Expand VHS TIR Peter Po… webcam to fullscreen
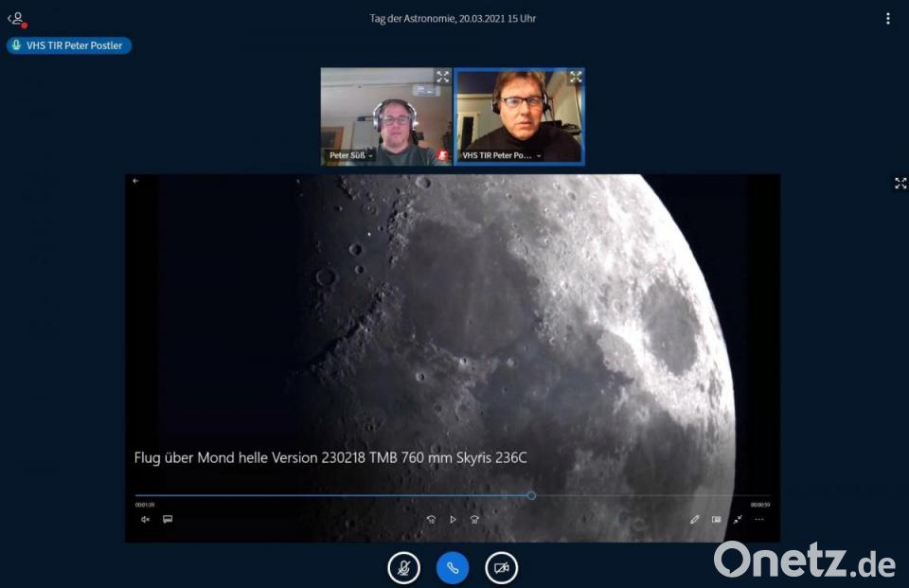Screen dimensions: 909x588 tap(575, 77)
